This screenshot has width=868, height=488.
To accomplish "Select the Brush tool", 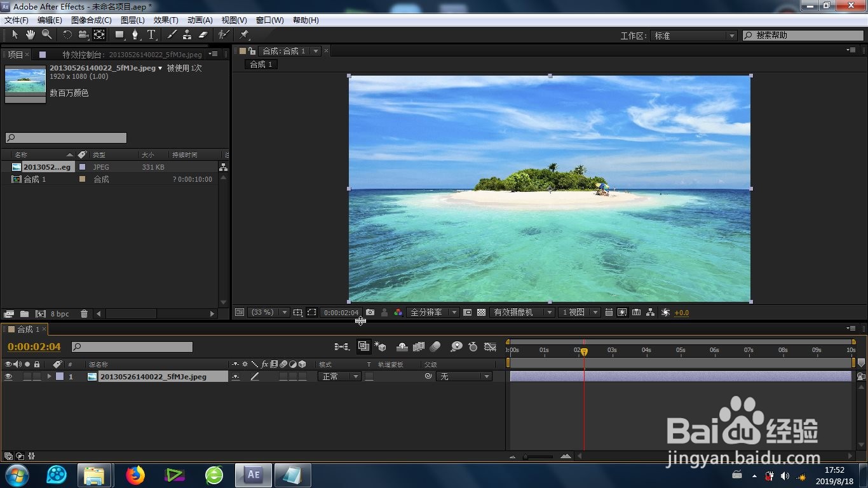I will [x=172, y=34].
